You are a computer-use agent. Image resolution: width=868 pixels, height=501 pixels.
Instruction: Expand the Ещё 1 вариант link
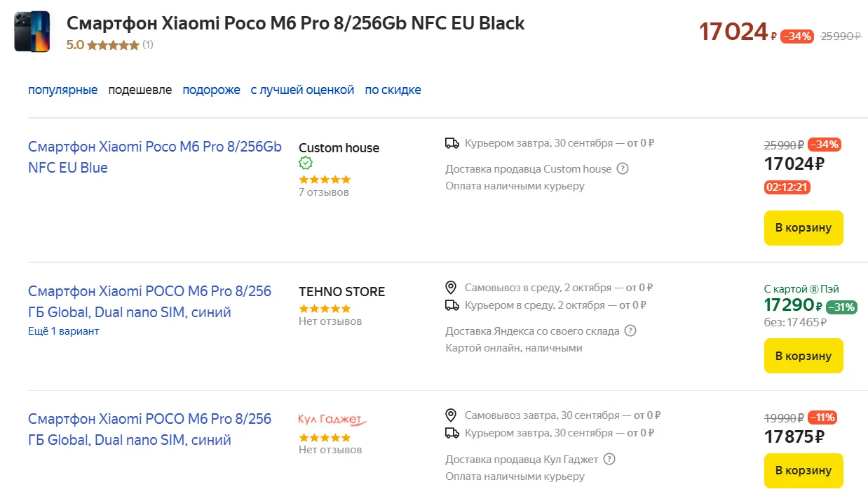click(x=63, y=331)
